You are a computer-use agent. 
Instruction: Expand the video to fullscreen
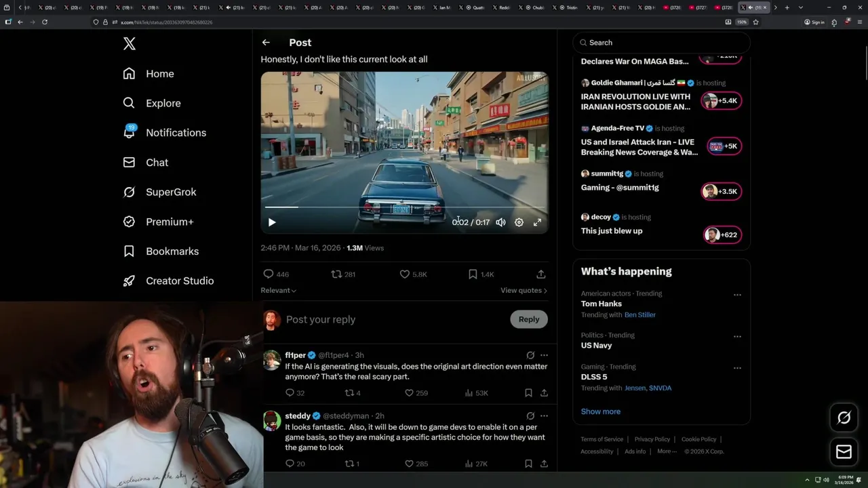pos(537,222)
